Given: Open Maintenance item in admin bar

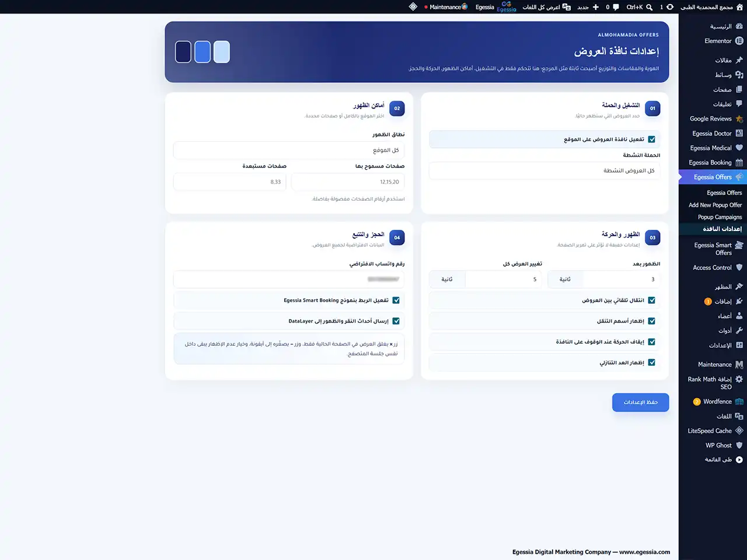Looking at the screenshot, I should tap(446, 7).
